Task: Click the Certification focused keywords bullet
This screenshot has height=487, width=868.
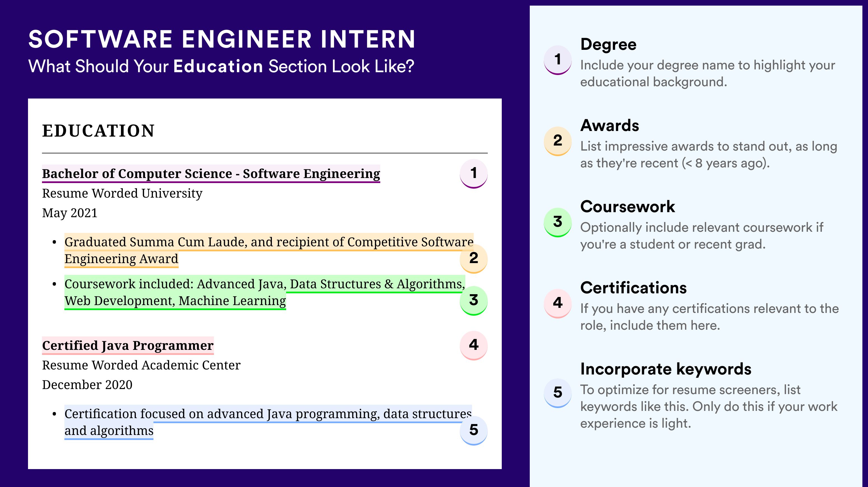Action: 268,422
